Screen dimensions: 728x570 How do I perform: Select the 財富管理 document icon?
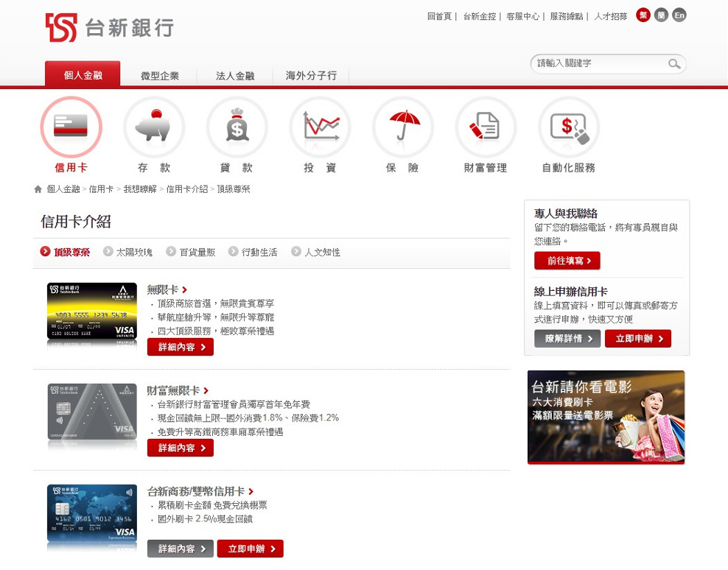click(x=486, y=127)
